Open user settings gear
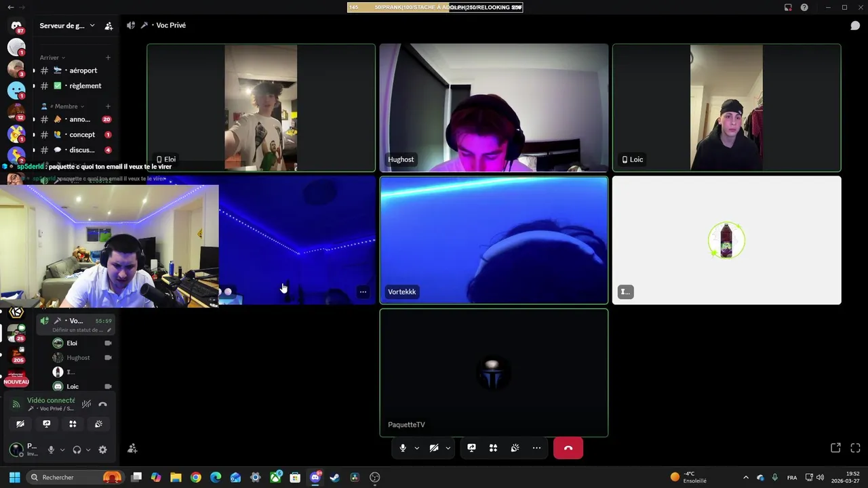 pos(102,449)
